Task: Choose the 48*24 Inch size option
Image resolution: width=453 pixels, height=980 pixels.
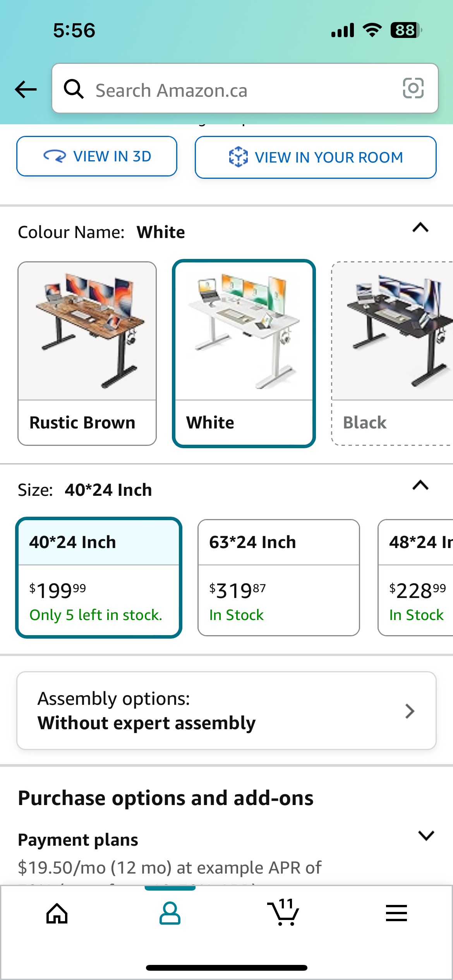Action: point(416,578)
